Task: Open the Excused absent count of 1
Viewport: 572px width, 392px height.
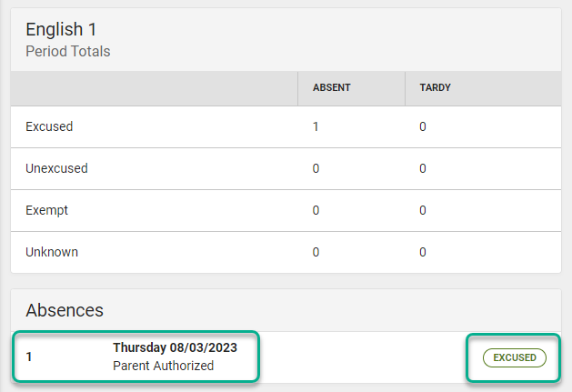Action: [316, 126]
